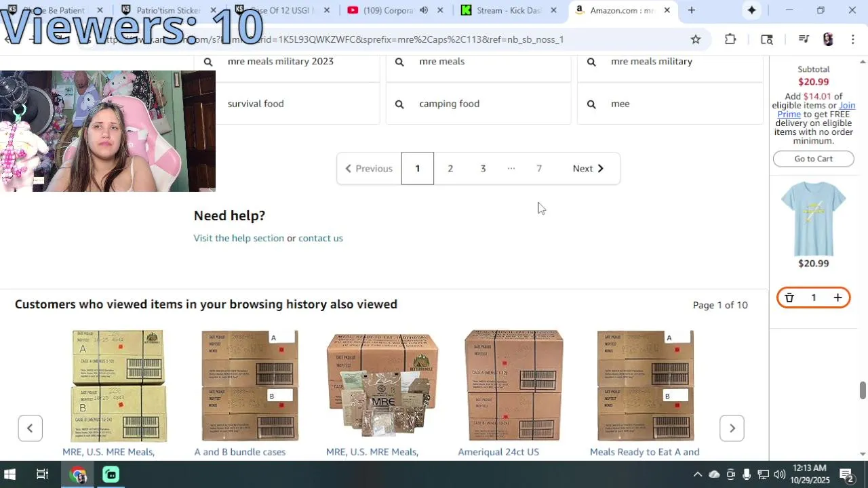Open Task View in the taskbar

[42, 474]
